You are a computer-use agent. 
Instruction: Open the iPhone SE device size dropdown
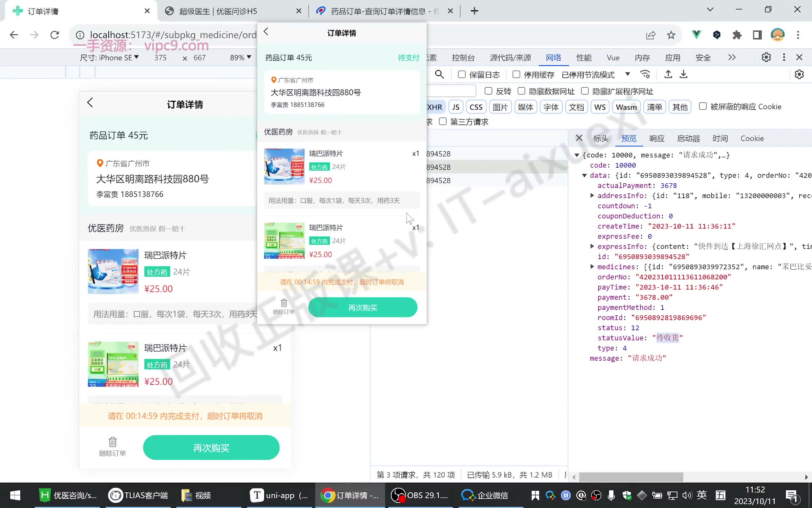coord(109,58)
